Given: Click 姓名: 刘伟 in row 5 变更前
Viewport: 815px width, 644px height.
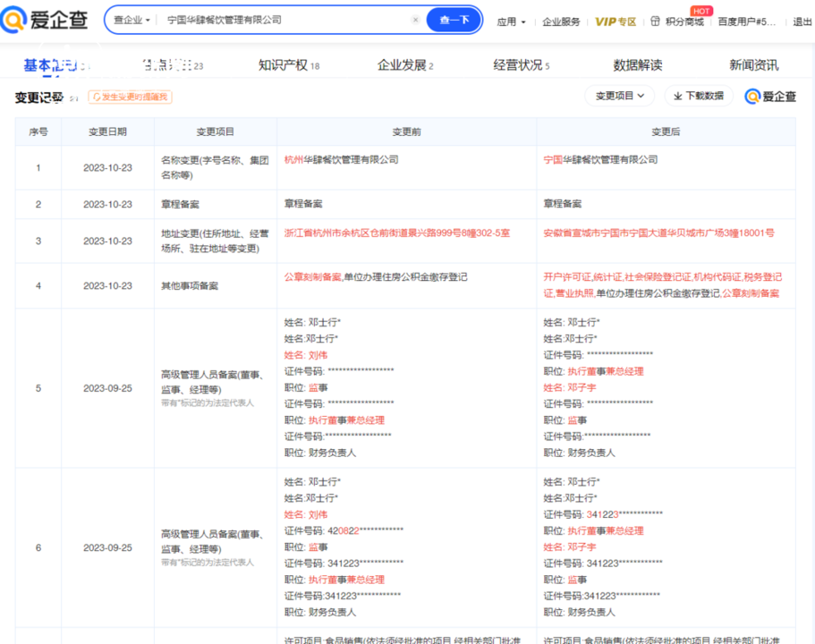Looking at the screenshot, I should click(x=306, y=355).
